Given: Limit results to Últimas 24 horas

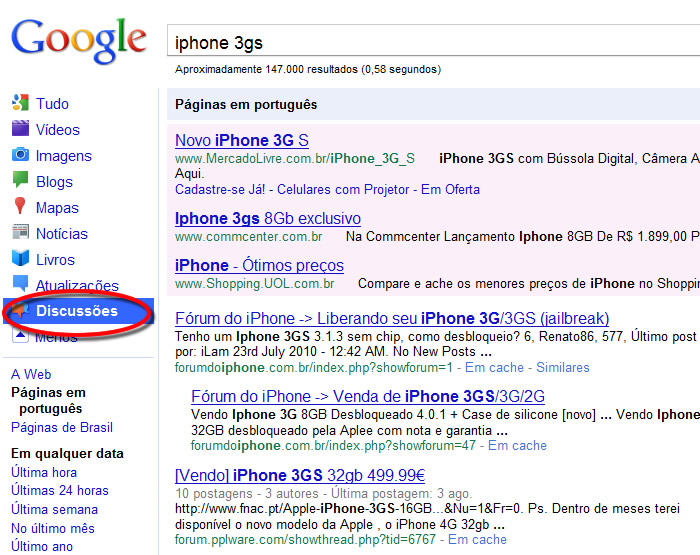Looking at the screenshot, I should point(59,490).
